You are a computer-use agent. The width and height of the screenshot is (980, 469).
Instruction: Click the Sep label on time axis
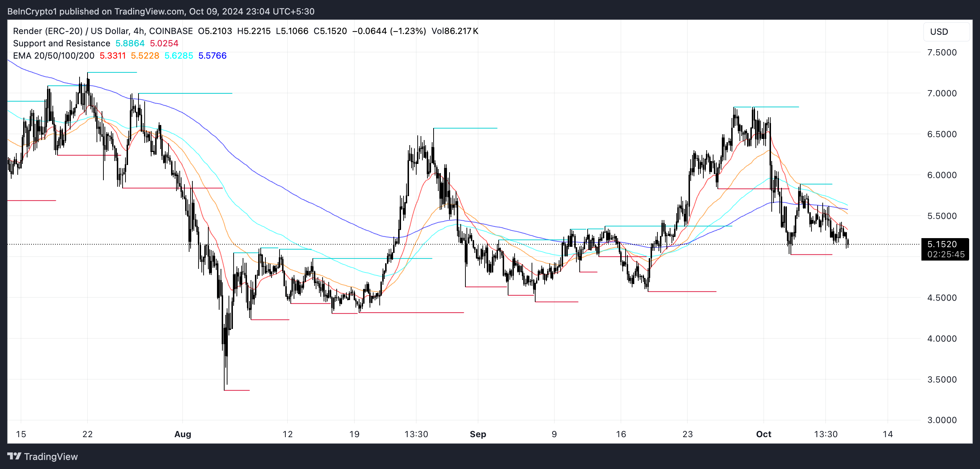(478, 434)
